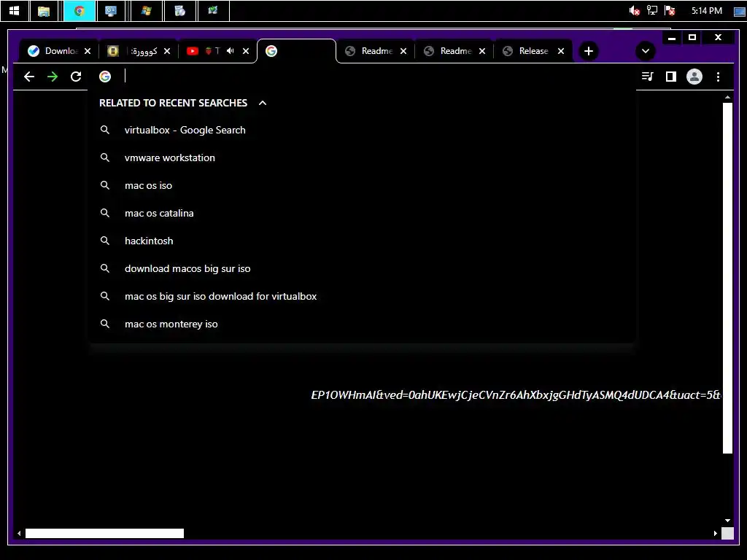Select suggestion mac os catalina

coord(362,213)
